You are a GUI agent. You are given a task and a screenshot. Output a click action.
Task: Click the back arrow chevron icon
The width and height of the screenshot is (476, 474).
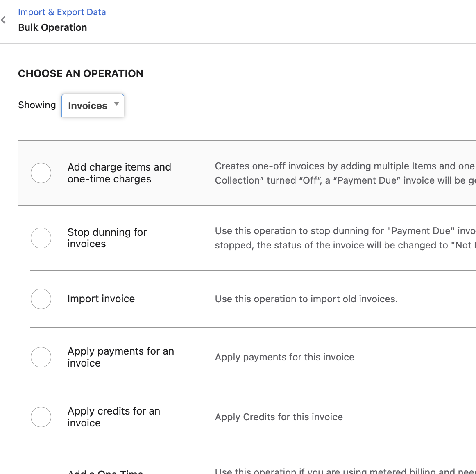(x=4, y=20)
